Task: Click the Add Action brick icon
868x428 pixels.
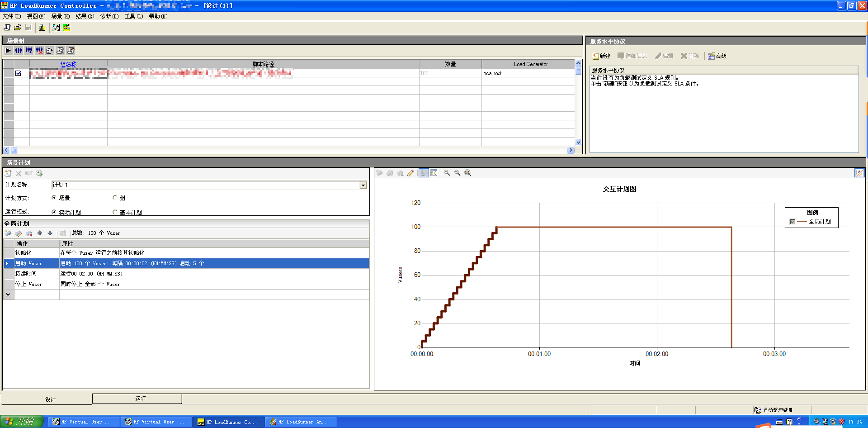Action: click(x=8, y=233)
